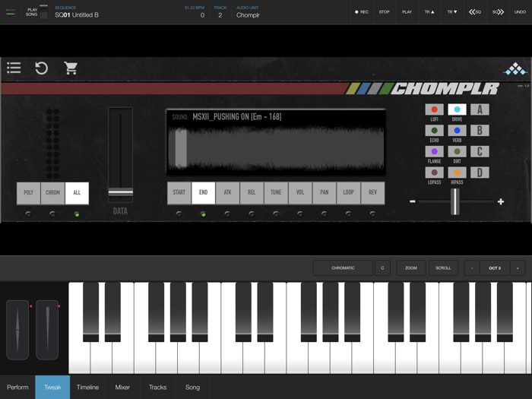Select the REL parameter button
The image size is (532, 399).
[252, 193]
